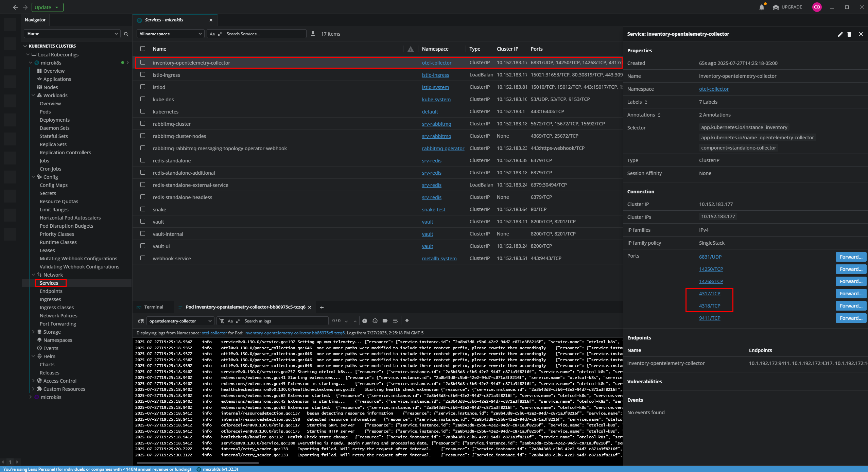Open the All namespaces dropdown
Image resolution: width=868 pixels, height=472 pixels.
pyautogui.click(x=170, y=34)
